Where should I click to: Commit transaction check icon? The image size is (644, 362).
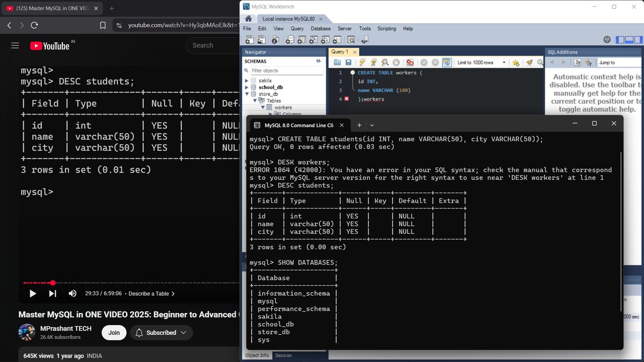click(x=424, y=63)
